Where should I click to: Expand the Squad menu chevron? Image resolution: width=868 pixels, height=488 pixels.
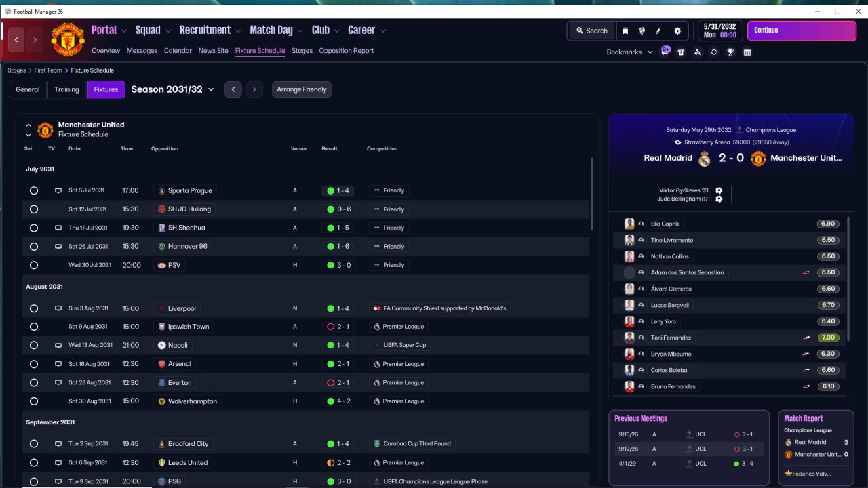167,31
